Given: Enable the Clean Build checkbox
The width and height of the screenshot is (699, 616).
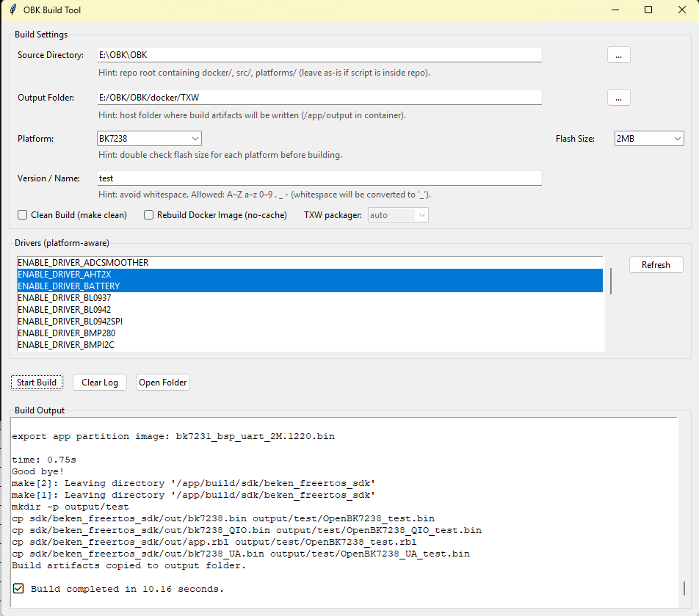Looking at the screenshot, I should (23, 215).
